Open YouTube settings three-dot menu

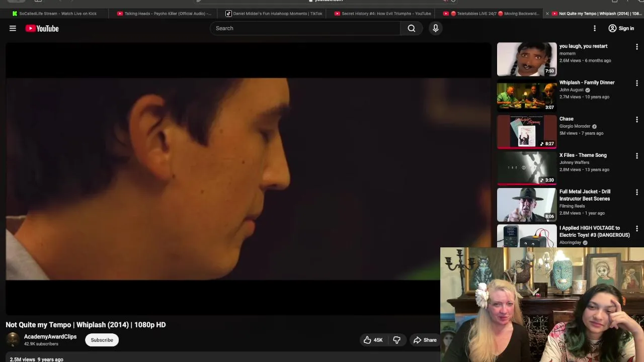(x=595, y=29)
